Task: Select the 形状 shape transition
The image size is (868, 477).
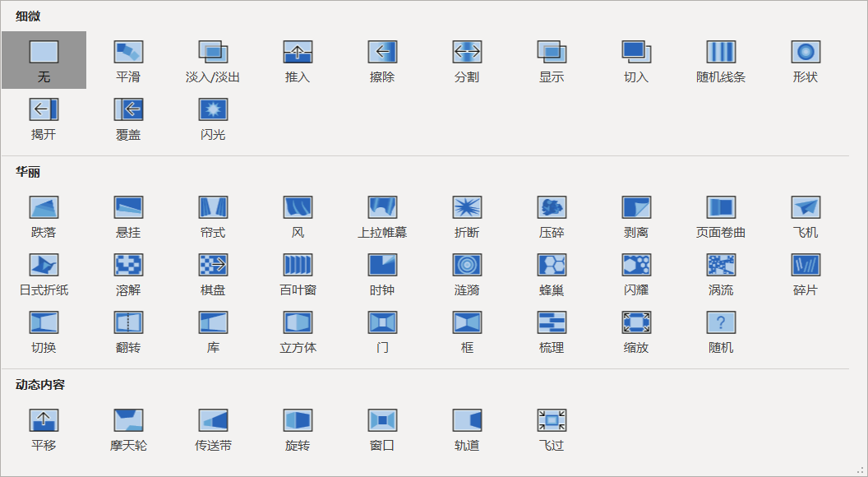Action: point(805,60)
